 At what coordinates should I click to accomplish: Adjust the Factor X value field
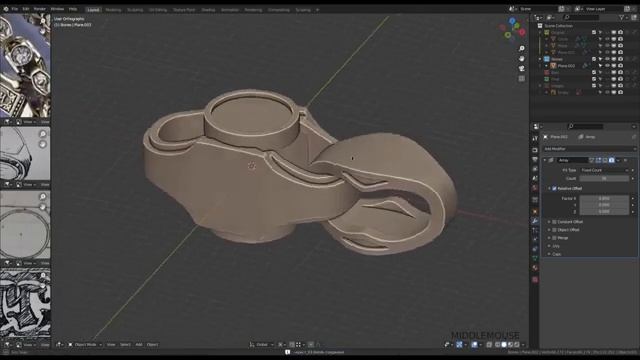pyautogui.click(x=604, y=198)
